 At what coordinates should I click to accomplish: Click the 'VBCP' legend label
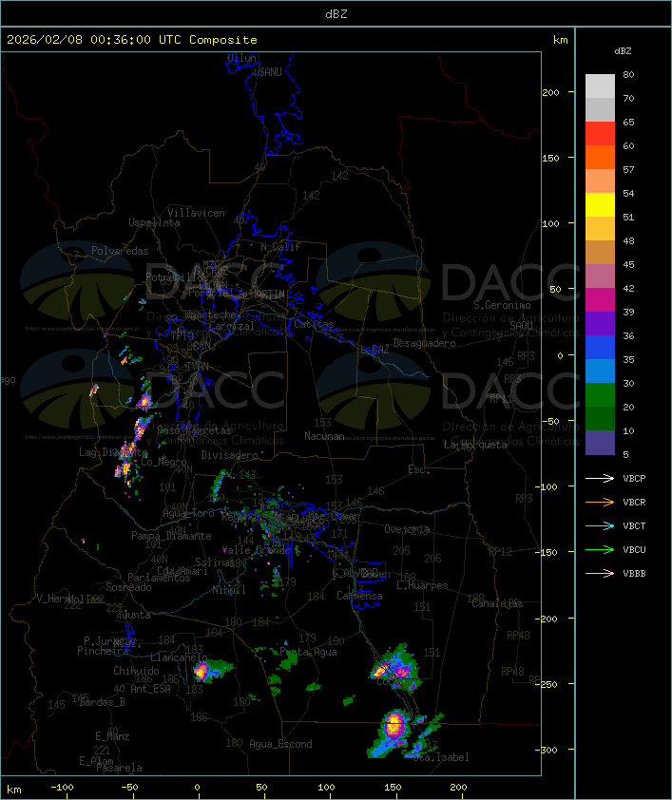tap(634, 479)
